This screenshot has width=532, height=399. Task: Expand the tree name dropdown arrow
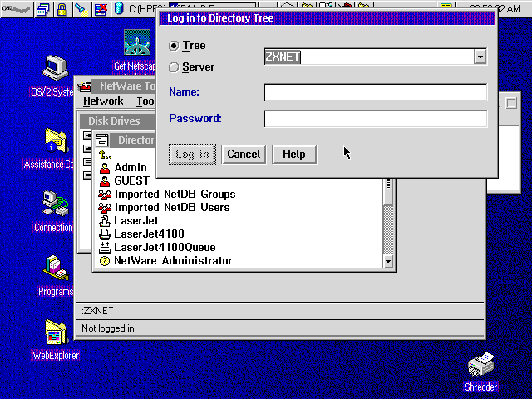pos(480,57)
